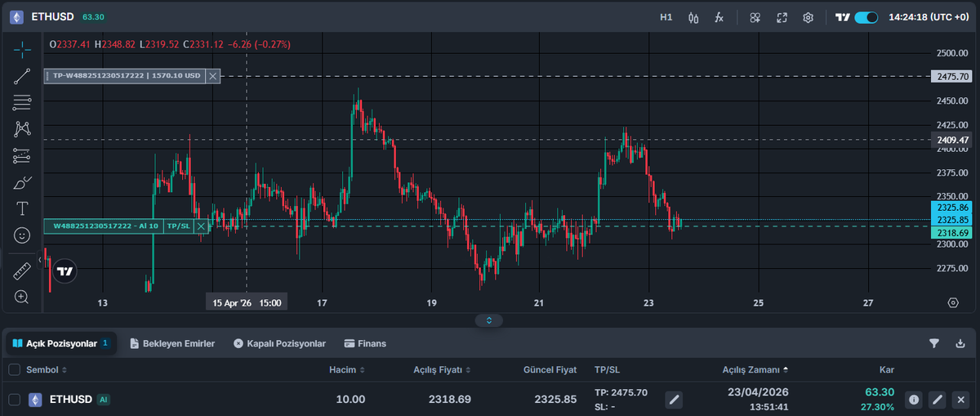Sort by Açılış Zamanı column

(x=756, y=369)
